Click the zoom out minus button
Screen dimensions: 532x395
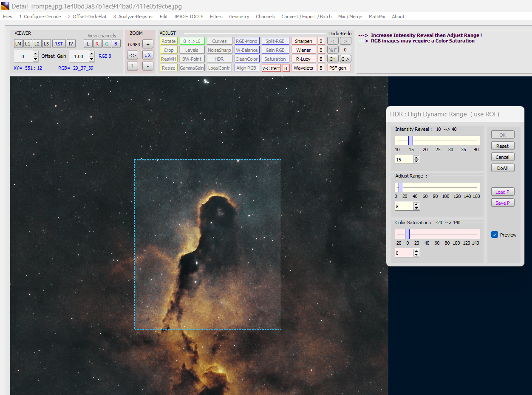(147, 66)
